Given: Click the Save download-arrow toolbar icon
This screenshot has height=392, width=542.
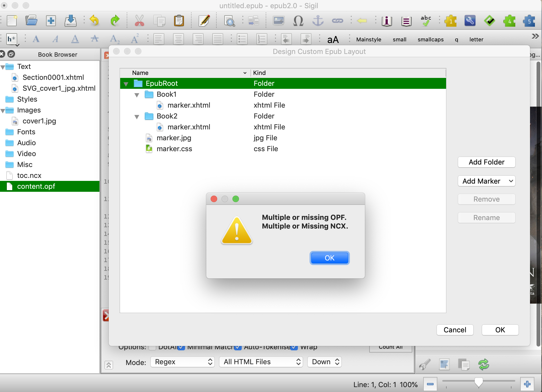Looking at the screenshot, I should point(71,21).
